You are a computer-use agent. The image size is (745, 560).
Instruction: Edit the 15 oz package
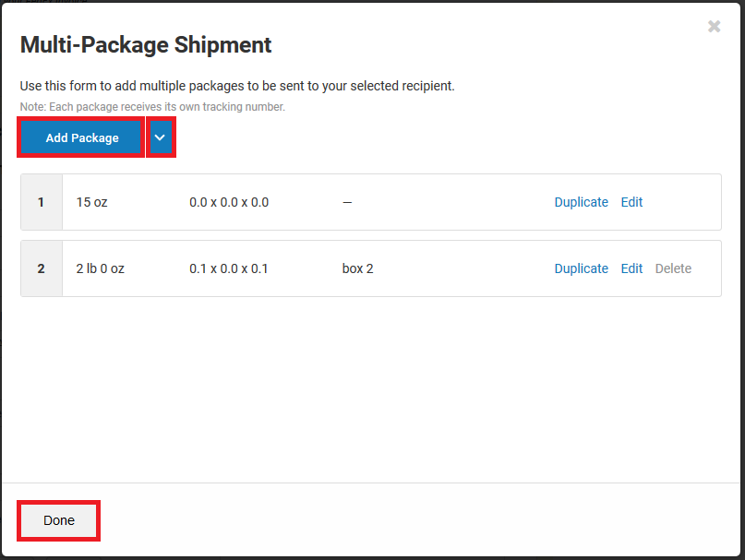click(631, 202)
